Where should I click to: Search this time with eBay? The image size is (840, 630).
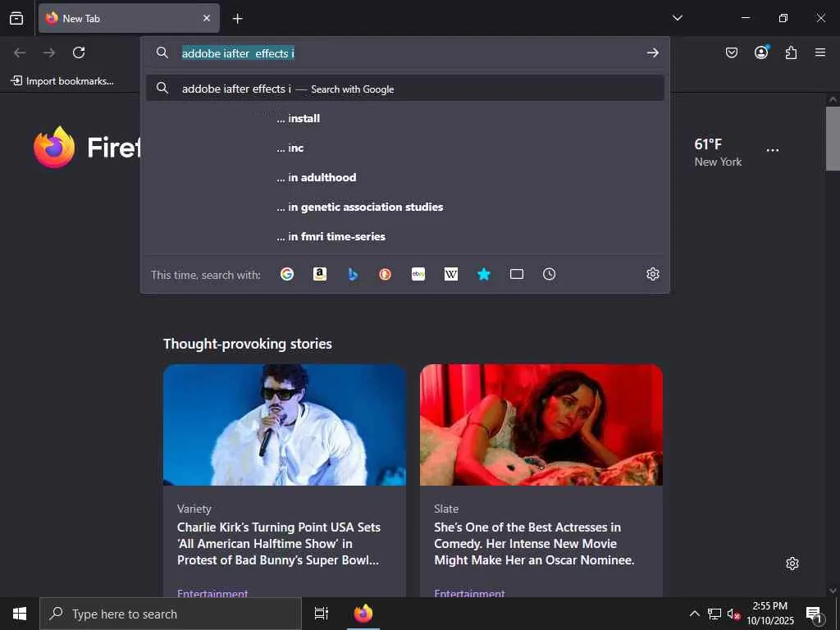418,274
